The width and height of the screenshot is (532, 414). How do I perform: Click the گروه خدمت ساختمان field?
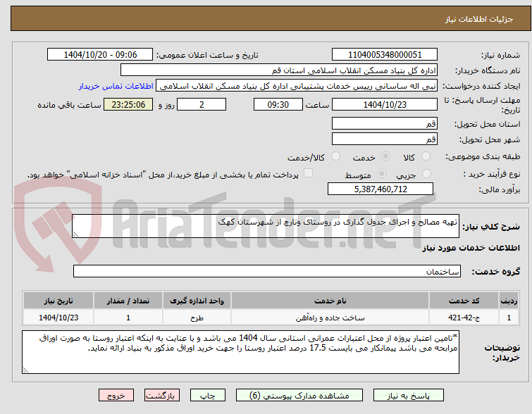point(266,271)
